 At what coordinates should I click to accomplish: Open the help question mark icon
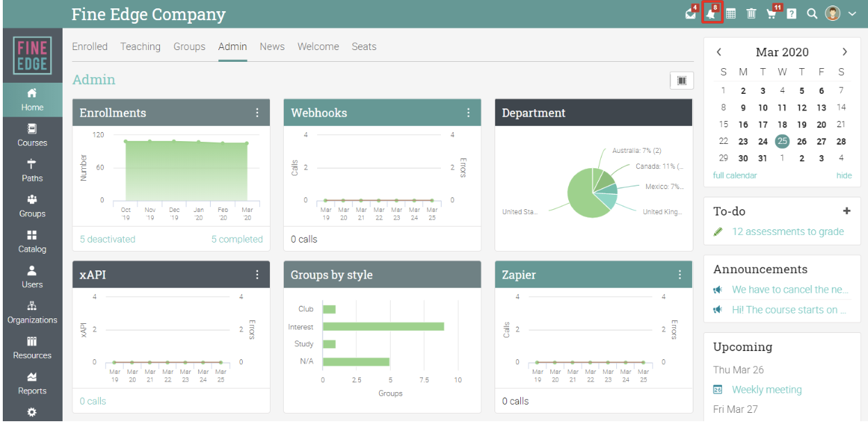tap(791, 14)
